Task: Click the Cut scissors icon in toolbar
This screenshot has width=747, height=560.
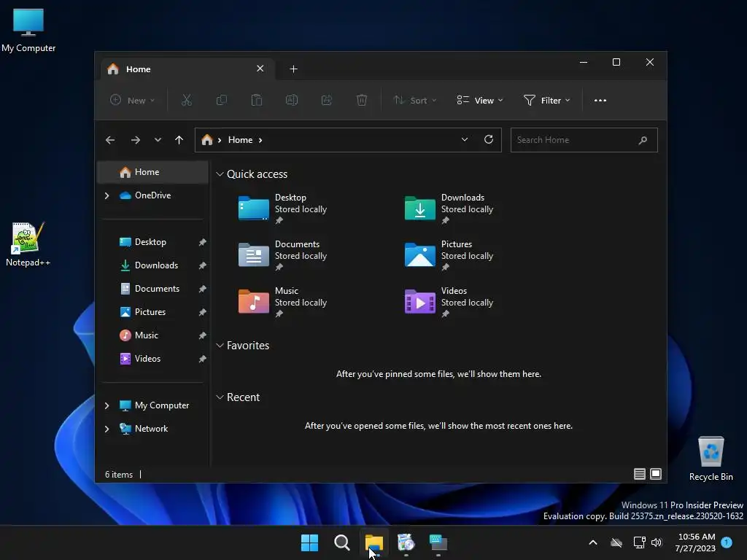Action: (186, 100)
